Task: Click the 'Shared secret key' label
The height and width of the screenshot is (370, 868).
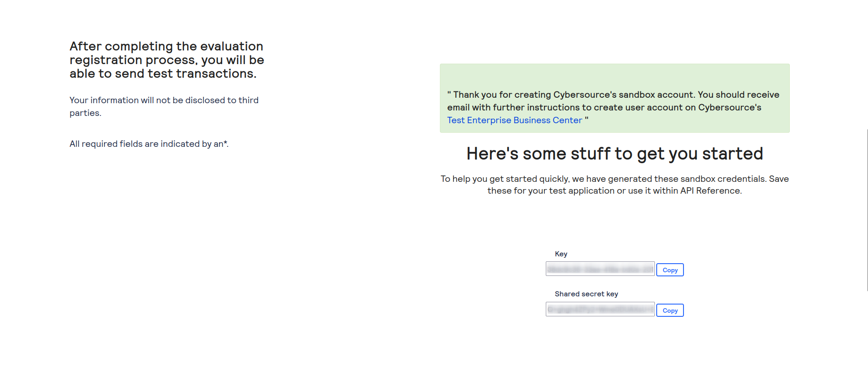Action: [x=586, y=294]
